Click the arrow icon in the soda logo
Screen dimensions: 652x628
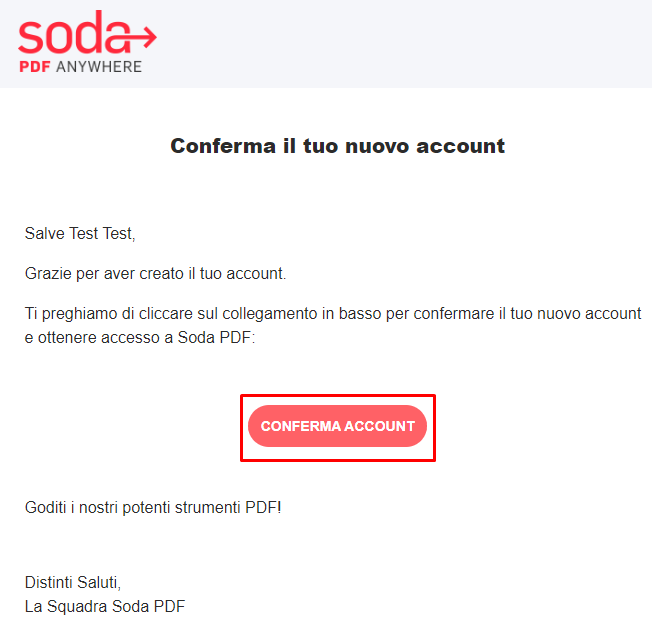point(141,37)
